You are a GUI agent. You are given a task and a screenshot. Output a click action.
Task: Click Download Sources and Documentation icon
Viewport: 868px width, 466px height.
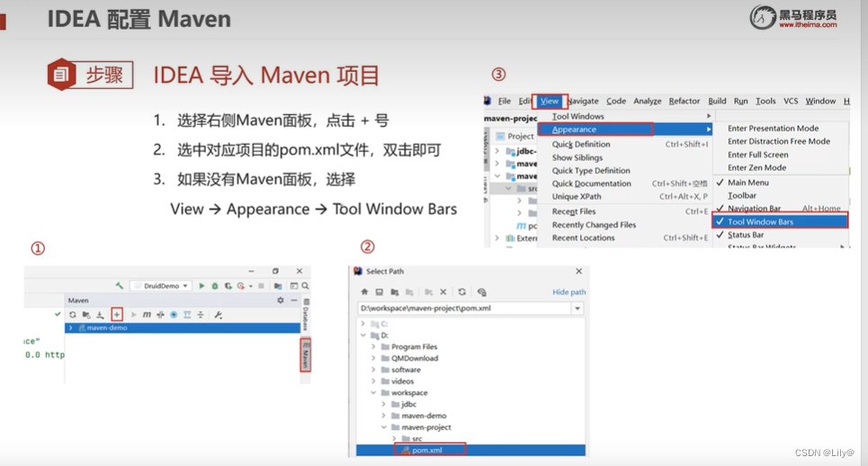click(x=100, y=314)
